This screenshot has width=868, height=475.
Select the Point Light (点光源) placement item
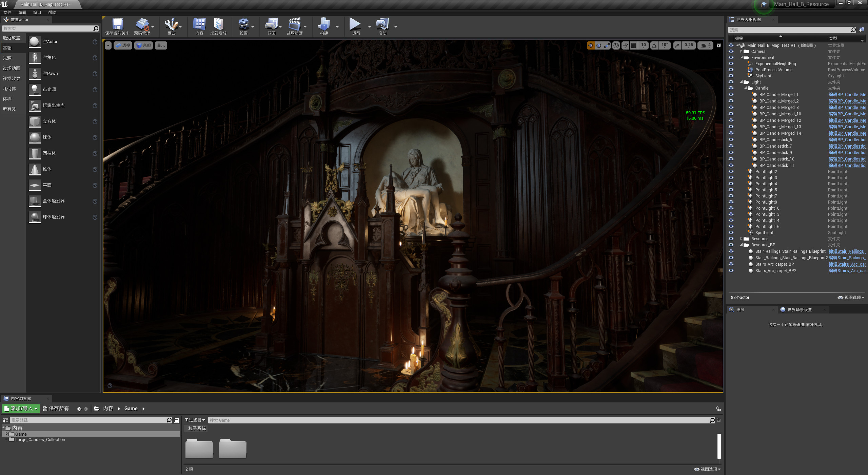click(63, 90)
